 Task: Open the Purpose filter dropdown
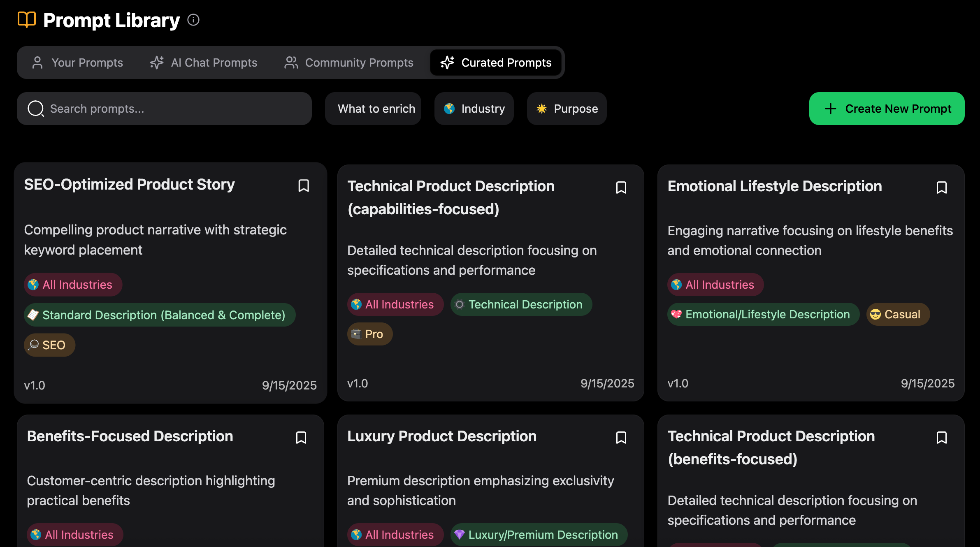coord(567,109)
